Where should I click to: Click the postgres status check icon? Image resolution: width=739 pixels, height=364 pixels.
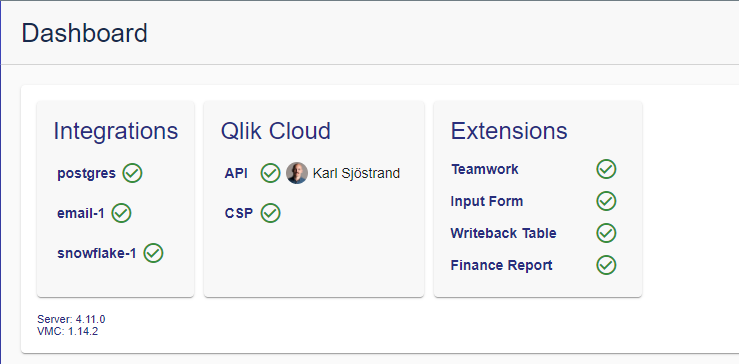tap(132, 173)
